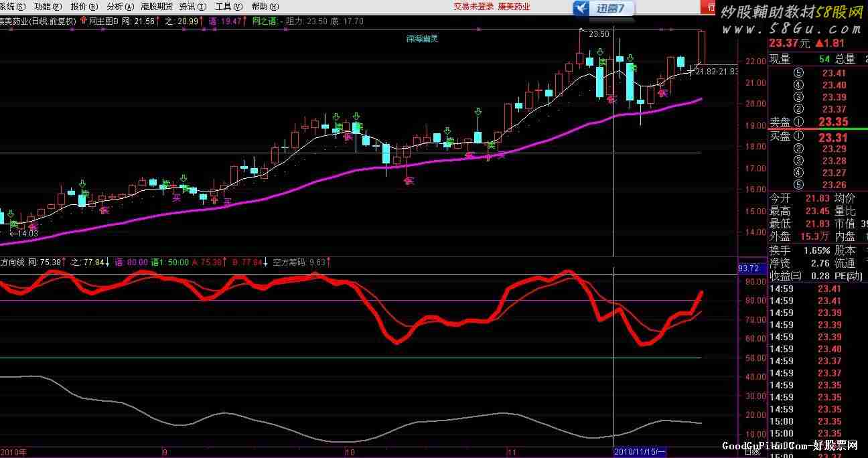Select buy level ⑤ price 23.26
Viewport: 868px width, 458px height.
(x=834, y=185)
